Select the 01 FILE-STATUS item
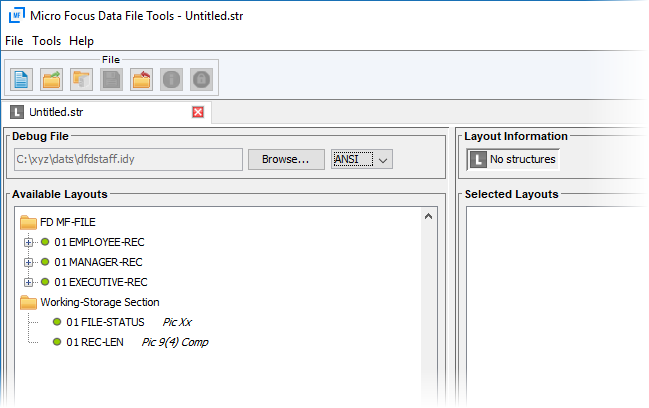The height and width of the screenshot is (408, 649). 105,322
